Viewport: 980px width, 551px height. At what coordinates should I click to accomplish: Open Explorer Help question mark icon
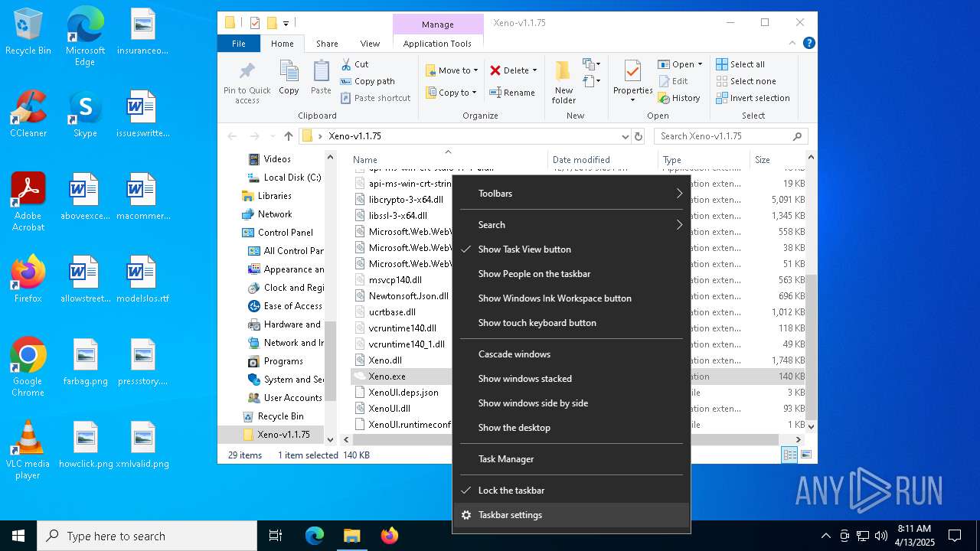click(808, 44)
